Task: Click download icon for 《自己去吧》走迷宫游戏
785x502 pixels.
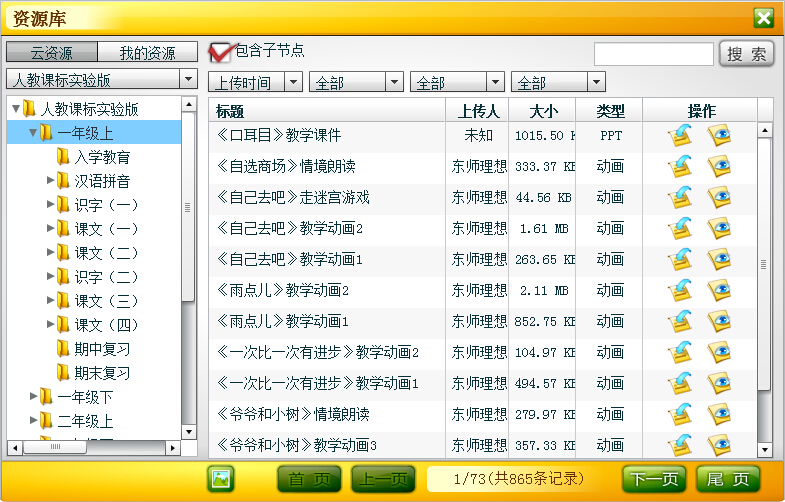Action: coord(681,198)
